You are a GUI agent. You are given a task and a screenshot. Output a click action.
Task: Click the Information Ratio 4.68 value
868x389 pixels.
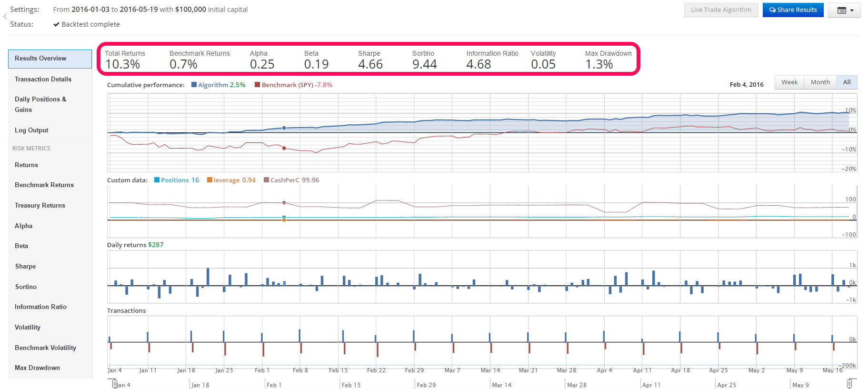479,64
